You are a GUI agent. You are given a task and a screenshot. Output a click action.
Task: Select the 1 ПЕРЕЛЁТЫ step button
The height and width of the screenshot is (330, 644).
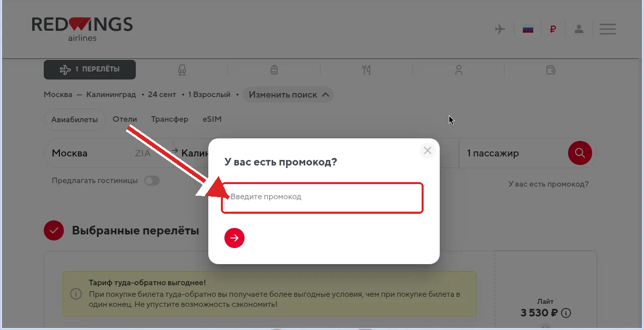pyautogui.click(x=90, y=70)
